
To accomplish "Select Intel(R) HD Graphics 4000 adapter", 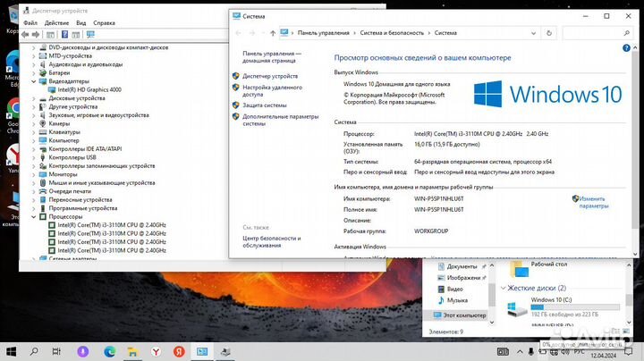I will pos(89,89).
